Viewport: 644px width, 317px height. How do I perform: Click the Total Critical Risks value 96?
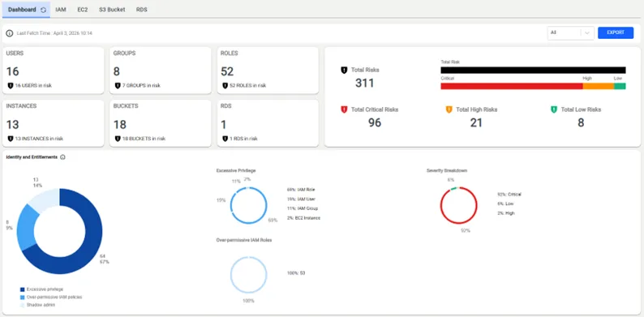tap(375, 122)
